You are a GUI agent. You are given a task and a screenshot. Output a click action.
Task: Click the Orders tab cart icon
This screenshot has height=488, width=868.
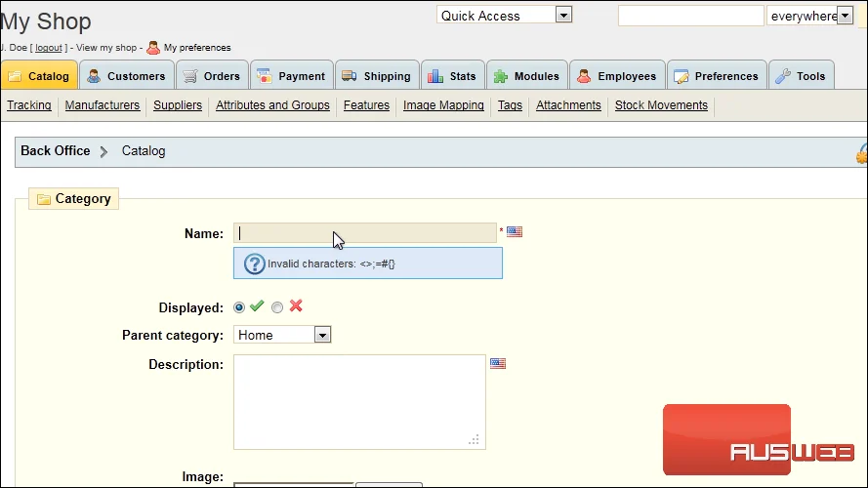(x=189, y=76)
